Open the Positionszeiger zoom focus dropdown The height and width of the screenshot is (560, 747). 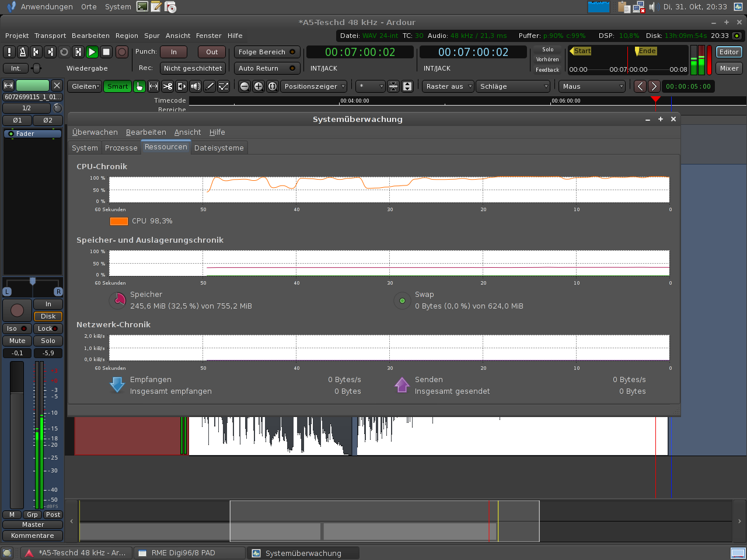314,86
